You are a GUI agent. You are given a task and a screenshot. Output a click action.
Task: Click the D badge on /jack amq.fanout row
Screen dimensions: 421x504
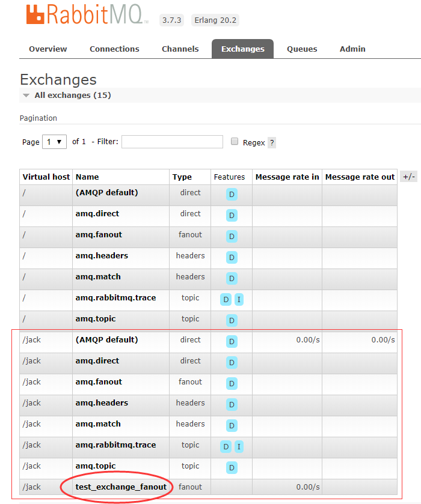[x=232, y=384]
